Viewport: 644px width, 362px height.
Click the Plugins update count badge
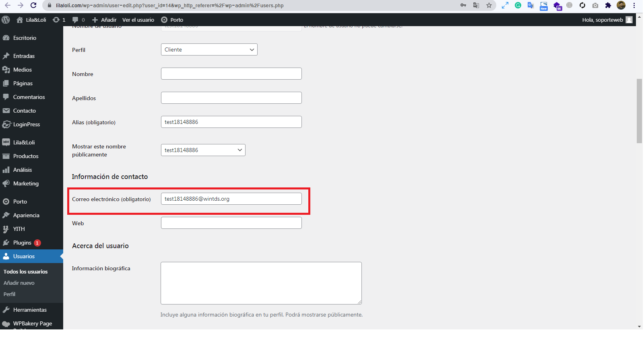pyautogui.click(x=37, y=243)
